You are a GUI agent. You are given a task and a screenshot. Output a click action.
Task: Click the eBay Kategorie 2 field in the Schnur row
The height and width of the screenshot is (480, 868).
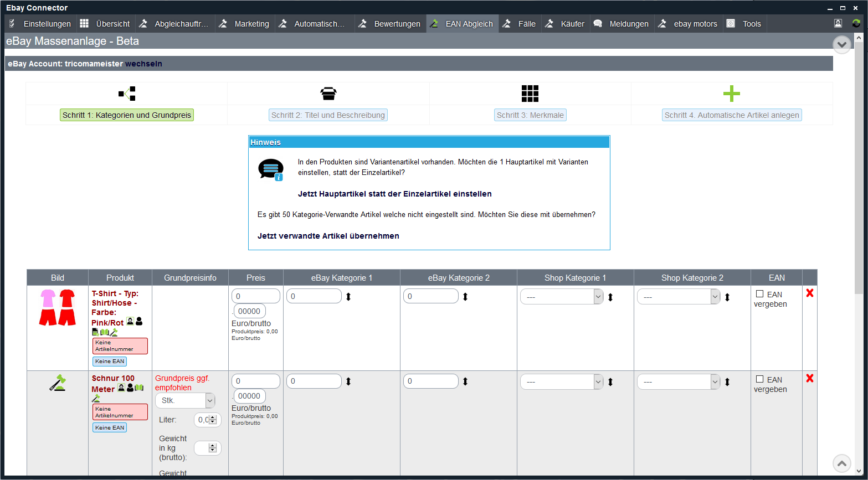(x=431, y=381)
